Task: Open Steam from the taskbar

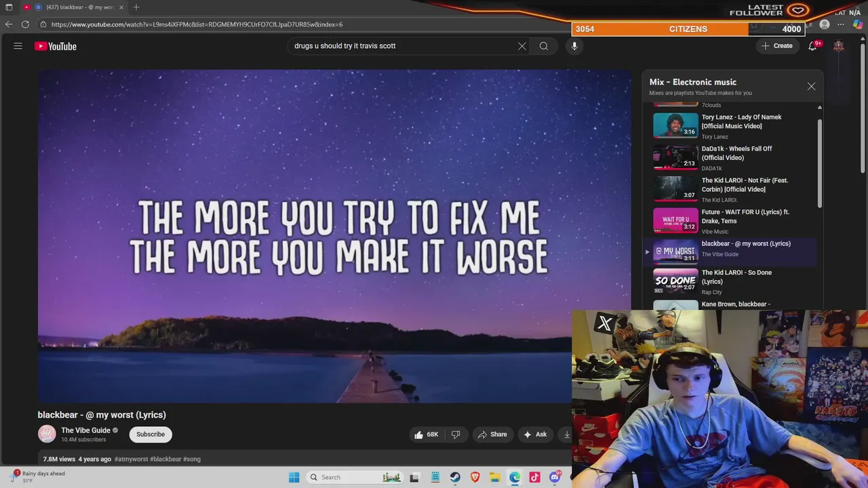Action: pyautogui.click(x=455, y=477)
